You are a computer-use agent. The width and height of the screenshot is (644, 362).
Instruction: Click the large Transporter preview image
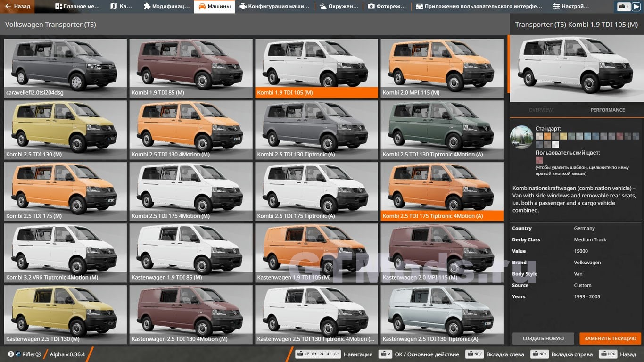pos(577,68)
